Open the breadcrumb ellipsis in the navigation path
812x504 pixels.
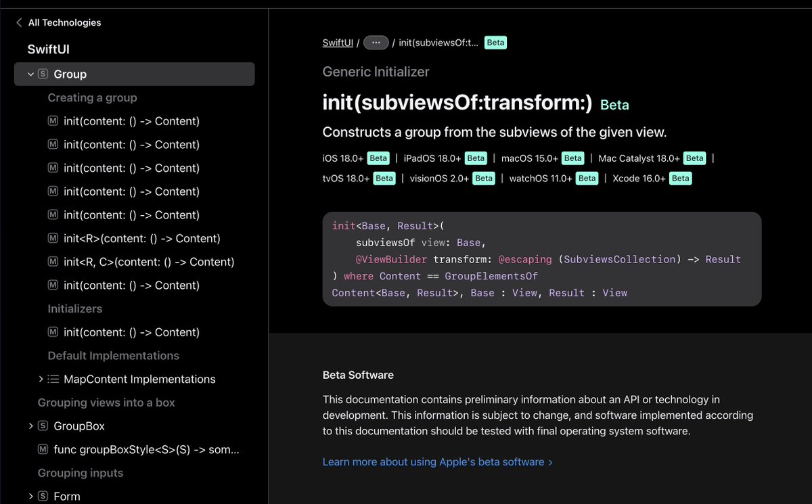(x=376, y=42)
